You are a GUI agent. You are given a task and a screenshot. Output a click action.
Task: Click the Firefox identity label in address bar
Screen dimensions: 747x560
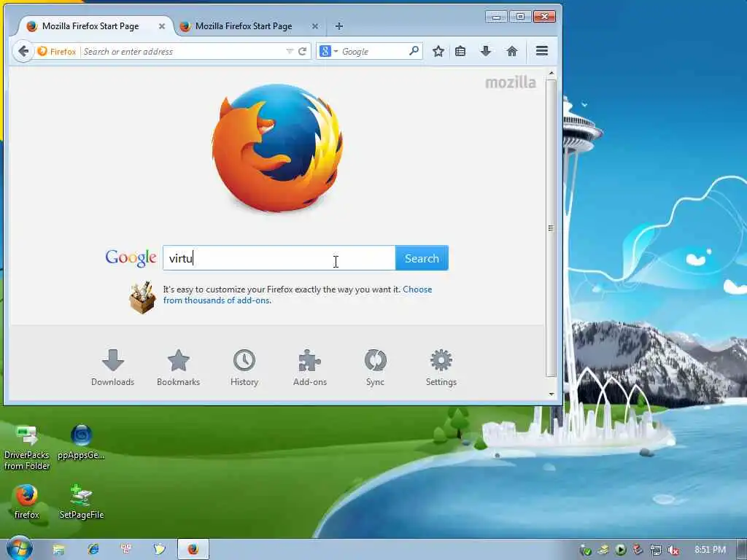tap(57, 52)
